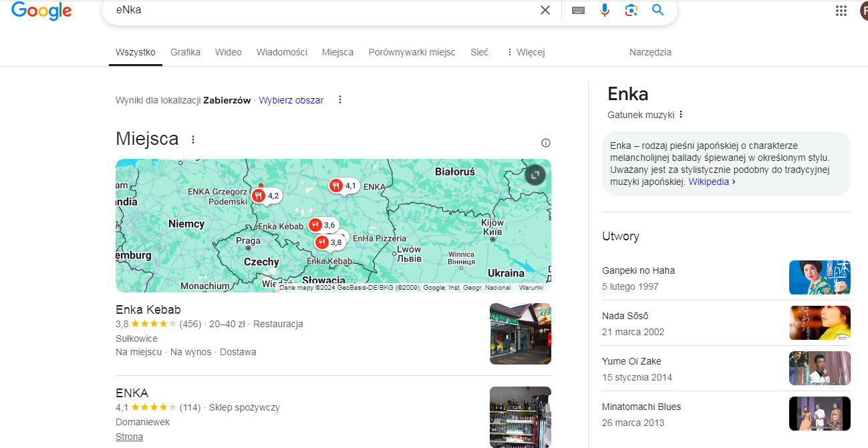
Task: Click the Domaniewek location text
Action: pyautogui.click(x=142, y=422)
